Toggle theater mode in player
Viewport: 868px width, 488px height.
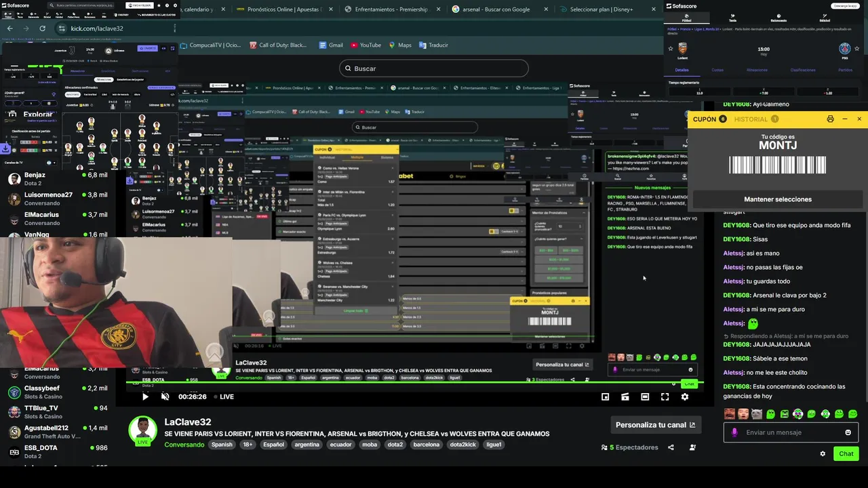[x=645, y=396]
